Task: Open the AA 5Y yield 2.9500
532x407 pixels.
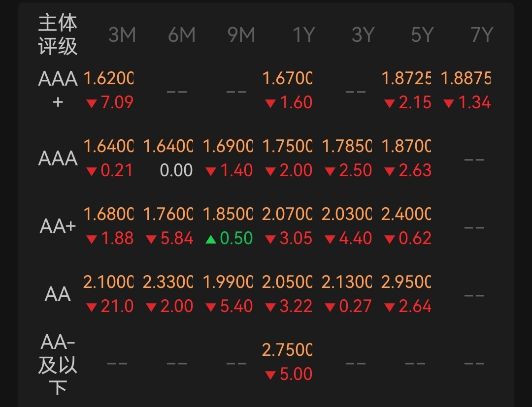Action: tap(406, 282)
